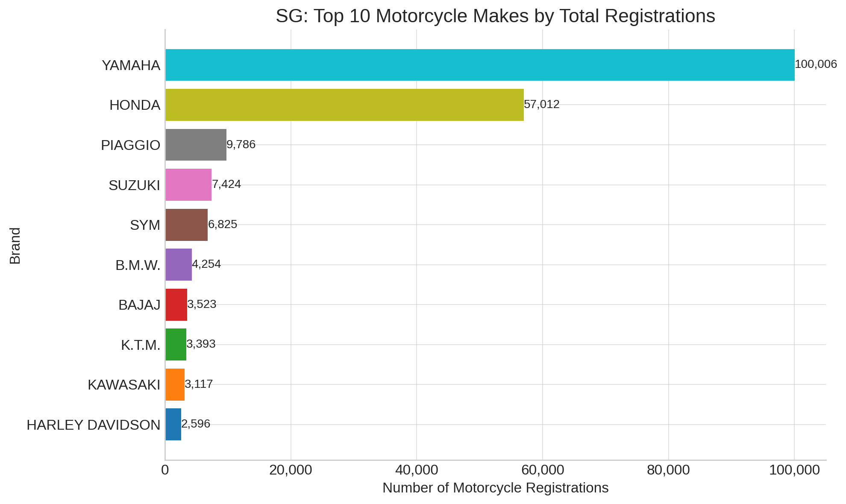Click the x-axis tick label 20,000
Screen dimensions: 846x504
click(x=291, y=470)
